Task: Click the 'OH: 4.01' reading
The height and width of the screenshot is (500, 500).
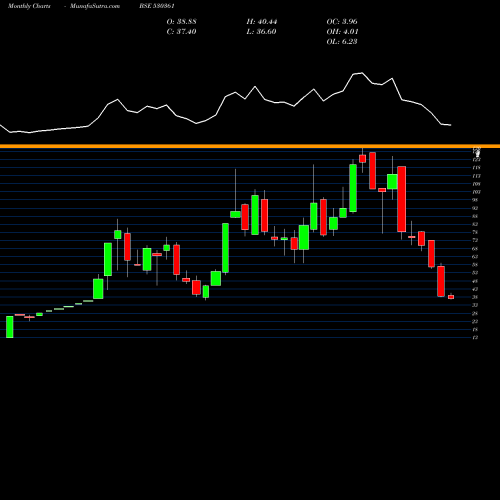Action: [x=342, y=32]
